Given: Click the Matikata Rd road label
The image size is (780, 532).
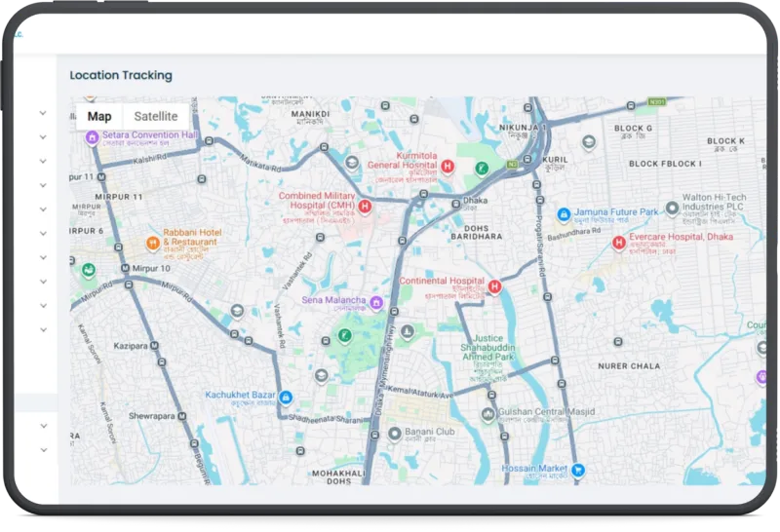Looking at the screenshot, I should pos(261,163).
